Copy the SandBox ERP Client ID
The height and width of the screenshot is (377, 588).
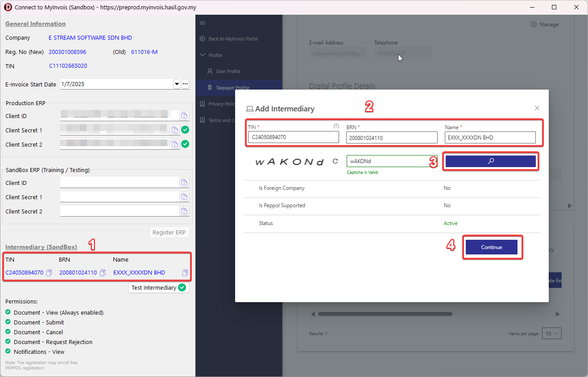(x=184, y=183)
